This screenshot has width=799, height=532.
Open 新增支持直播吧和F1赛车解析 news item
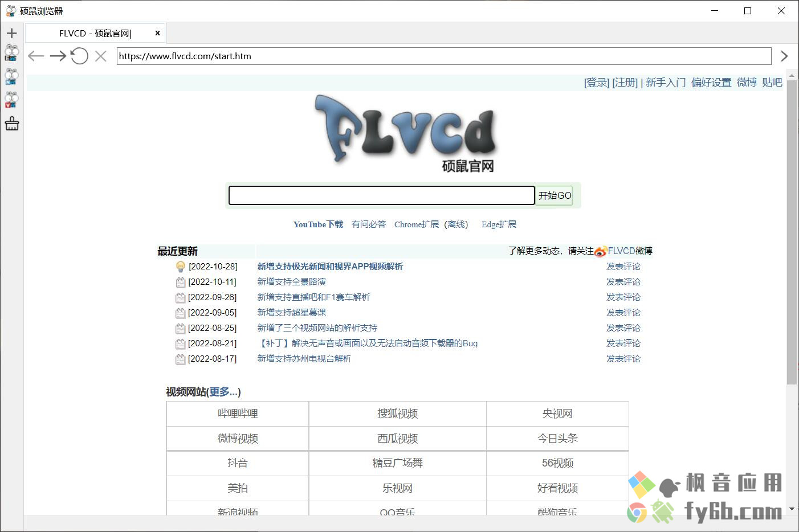click(x=313, y=297)
